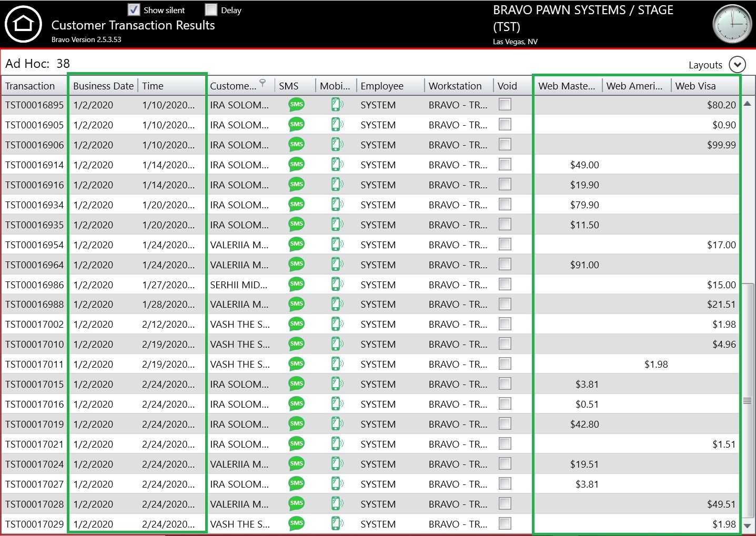The width and height of the screenshot is (756, 536).
Task: Click SMS icon for TST00016986
Action: tap(297, 285)
